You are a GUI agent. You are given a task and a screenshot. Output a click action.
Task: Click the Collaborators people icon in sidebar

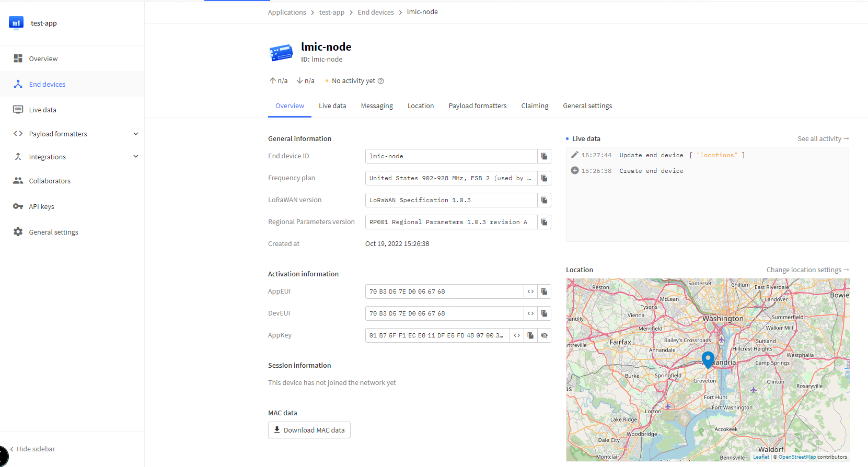pyautogui.click(x=18, y=181)
